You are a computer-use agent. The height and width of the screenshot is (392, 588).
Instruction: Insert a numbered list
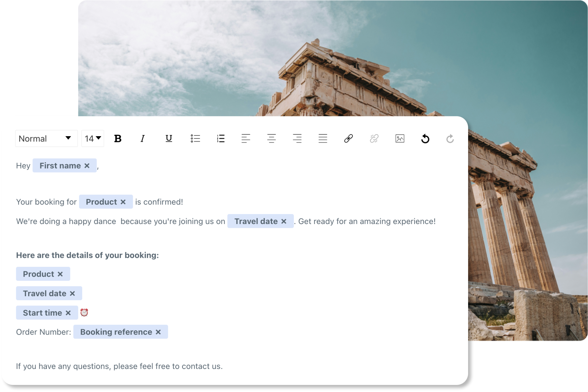tap(221, 139)
